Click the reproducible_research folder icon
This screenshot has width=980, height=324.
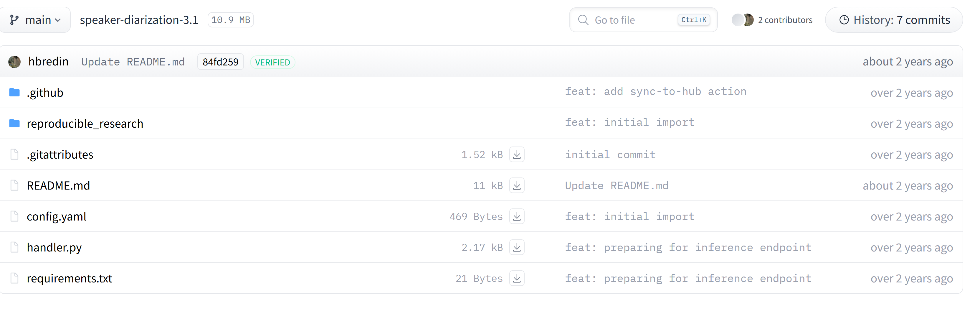[14, 123]
